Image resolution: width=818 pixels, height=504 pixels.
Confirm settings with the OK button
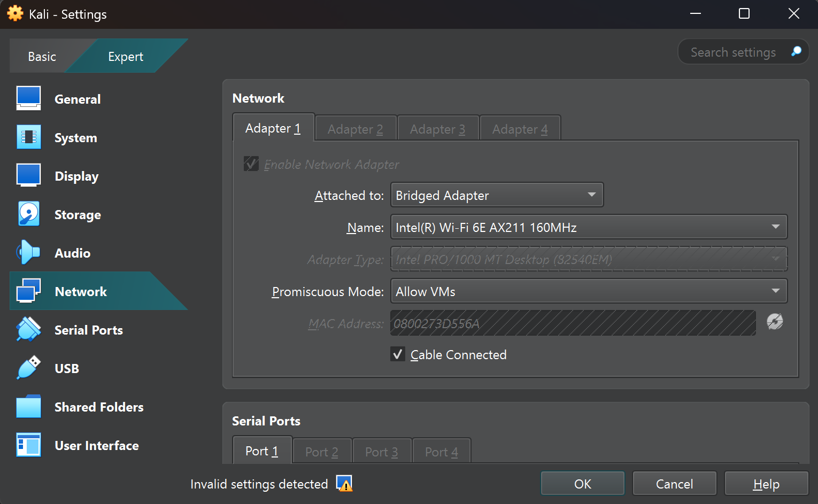[583, 484]
